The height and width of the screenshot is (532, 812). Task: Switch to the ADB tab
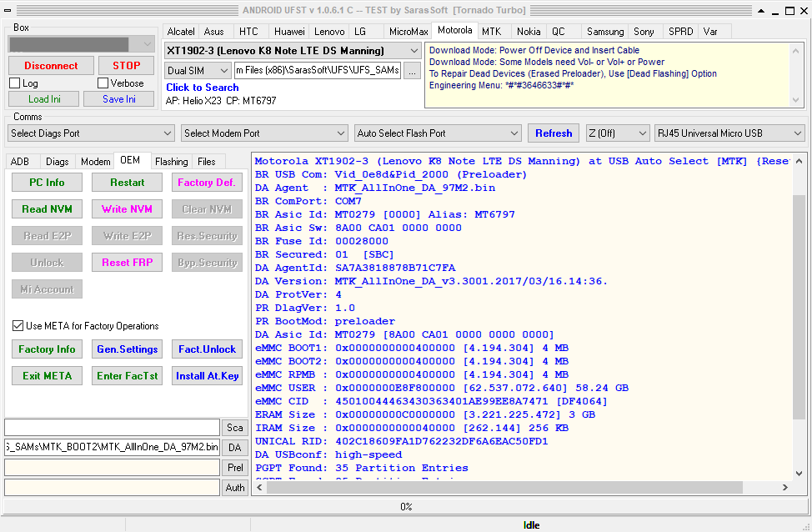click(x=20, y=162)
